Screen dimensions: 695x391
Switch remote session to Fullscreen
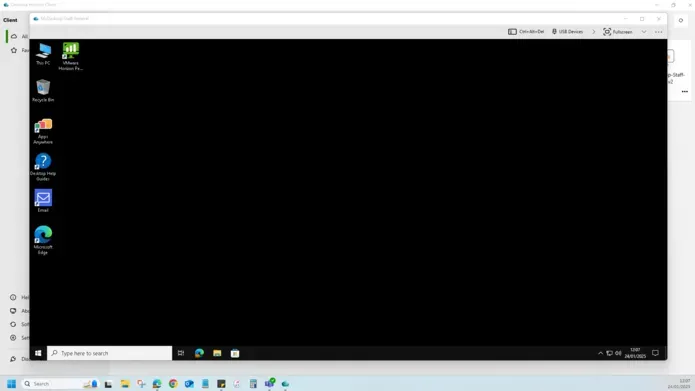click(617, 32)
